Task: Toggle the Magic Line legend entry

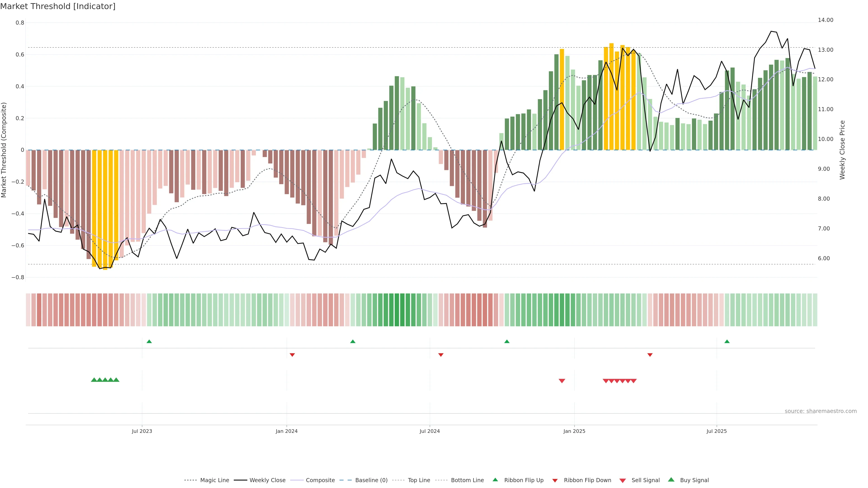Action: (x=214, y=480)
